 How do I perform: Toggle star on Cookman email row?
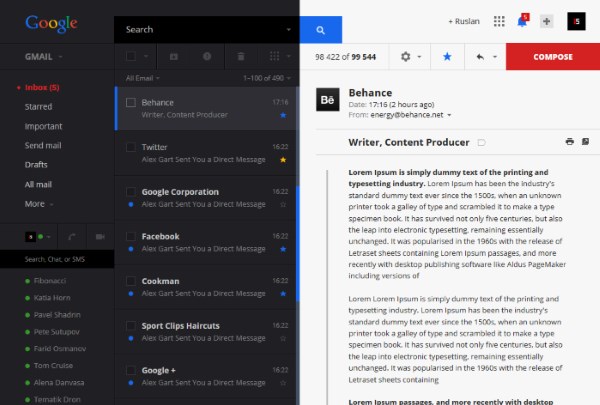point(283,294)
